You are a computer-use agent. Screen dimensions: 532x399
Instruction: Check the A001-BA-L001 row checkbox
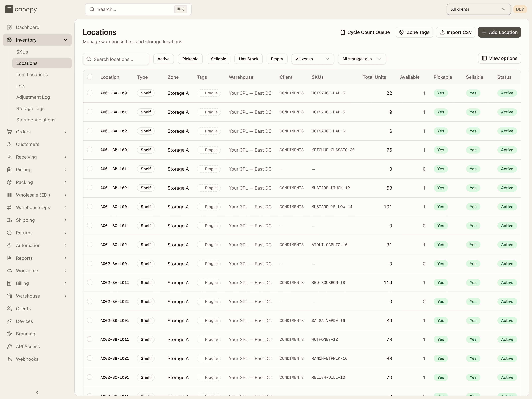[90, 93]
